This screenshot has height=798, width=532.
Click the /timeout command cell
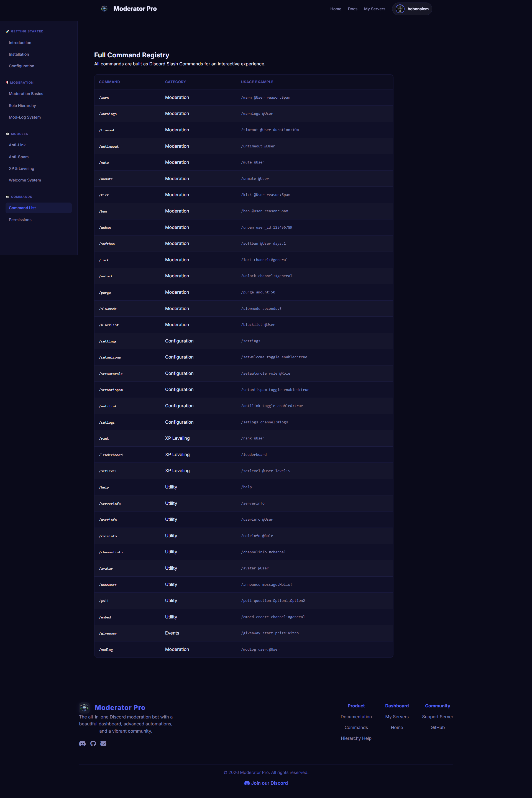(106, 130)
